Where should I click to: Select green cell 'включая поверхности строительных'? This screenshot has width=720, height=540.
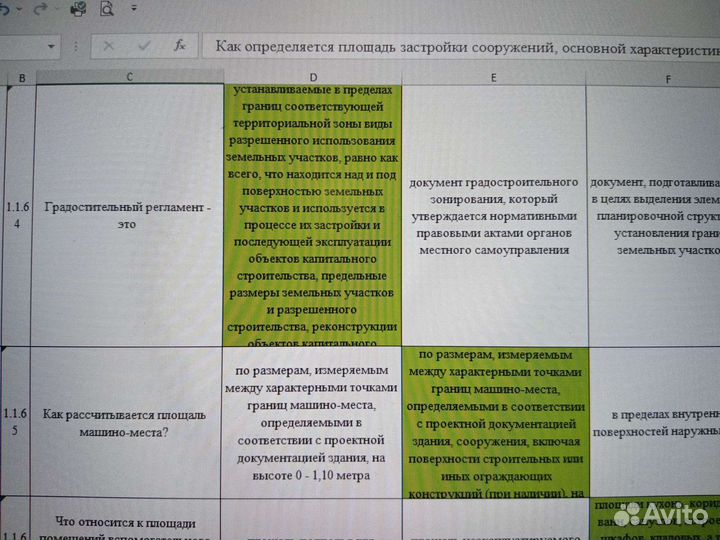[x=495, y=423]
